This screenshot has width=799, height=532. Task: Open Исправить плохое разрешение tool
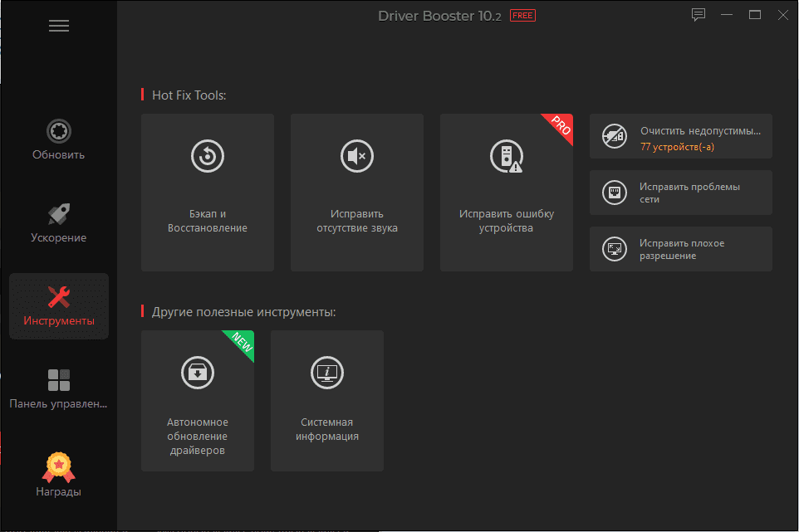[x=681, y=249]
